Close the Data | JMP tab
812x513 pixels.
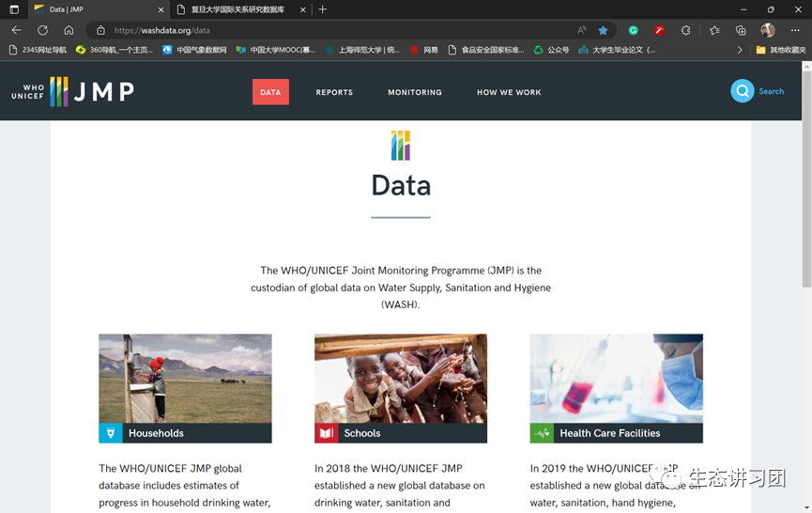(x=161, y=9)
